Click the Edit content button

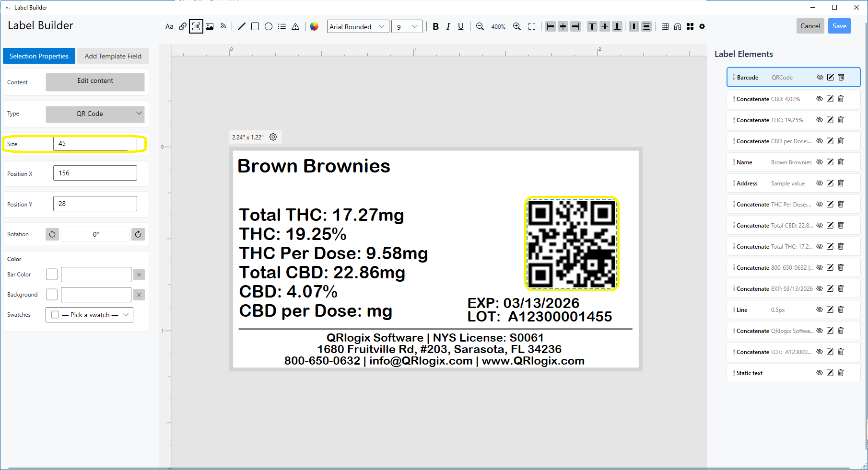tap(95, 81)
